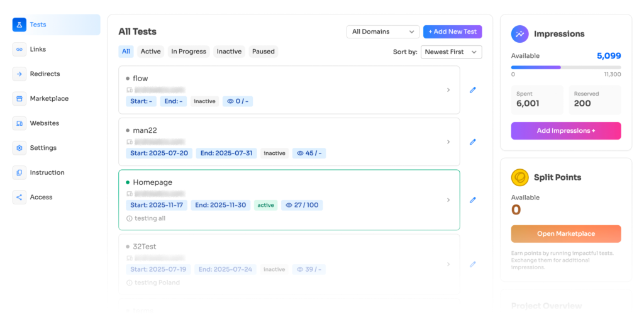This screenshot has width=644, height=329.
Task: Expand the Homepage test row chevron
Action: point(448,200)
